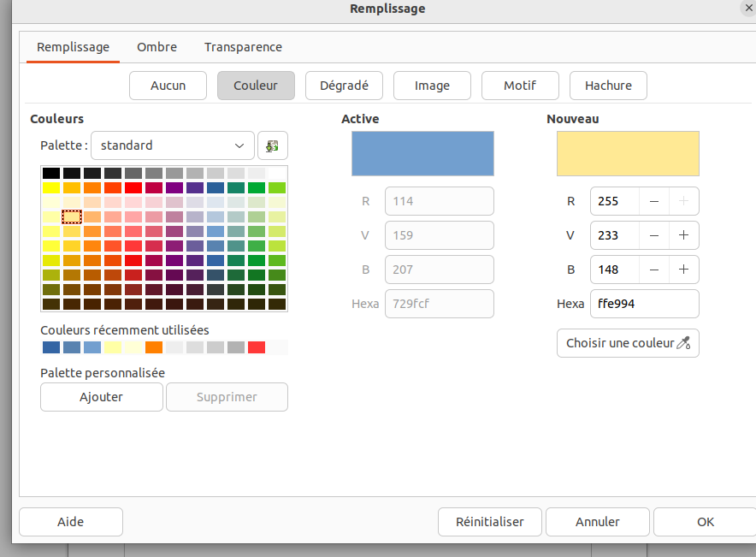Open the Palette standard dropdown
756x557 pixels.
tap(173, 145)
